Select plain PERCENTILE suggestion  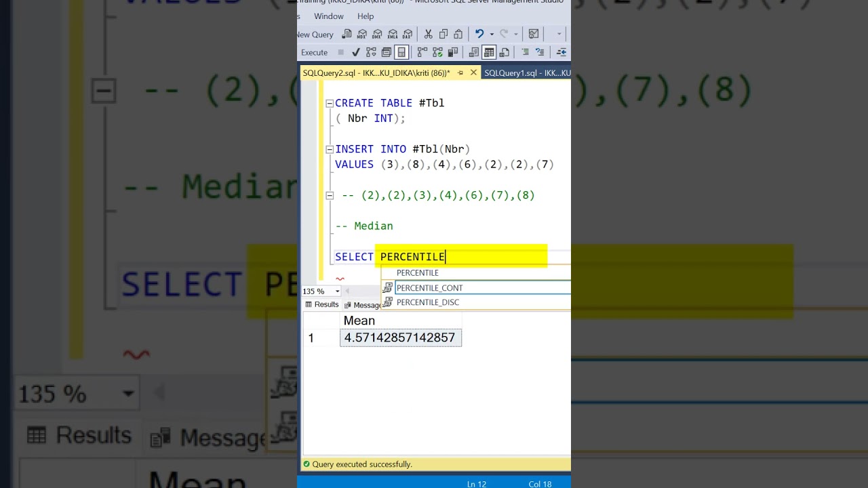pos(417,272)
